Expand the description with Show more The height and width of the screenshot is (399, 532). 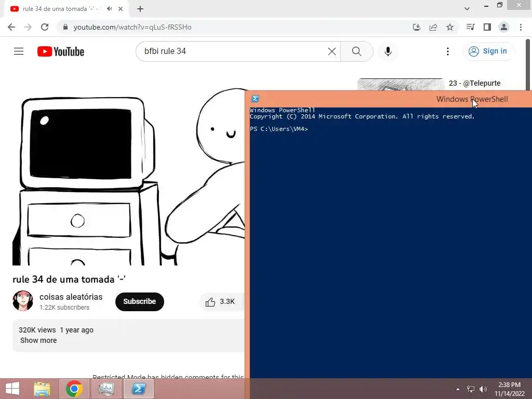click(38, 340)
